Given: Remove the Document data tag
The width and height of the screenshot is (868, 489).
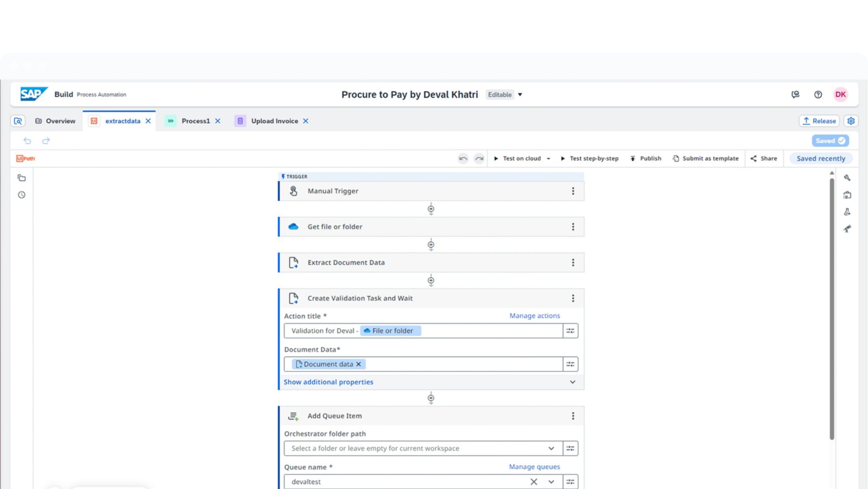Looking at the screenshot, I should (x=358, y=364).
